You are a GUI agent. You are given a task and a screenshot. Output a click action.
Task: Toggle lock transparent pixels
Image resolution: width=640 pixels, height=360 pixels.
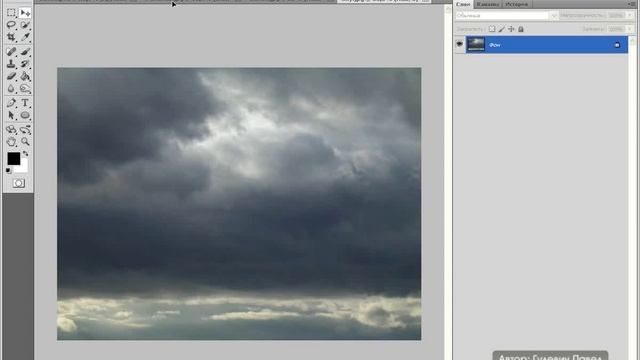(492, 29)
